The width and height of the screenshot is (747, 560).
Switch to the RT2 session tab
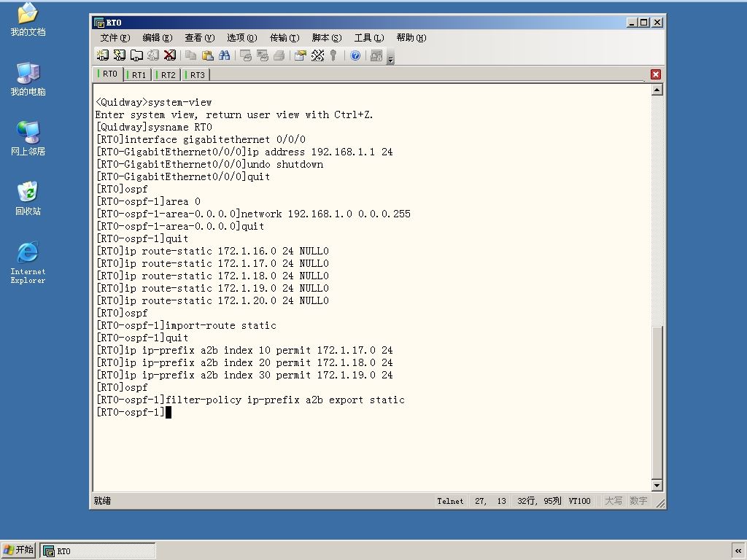[166, 75]
